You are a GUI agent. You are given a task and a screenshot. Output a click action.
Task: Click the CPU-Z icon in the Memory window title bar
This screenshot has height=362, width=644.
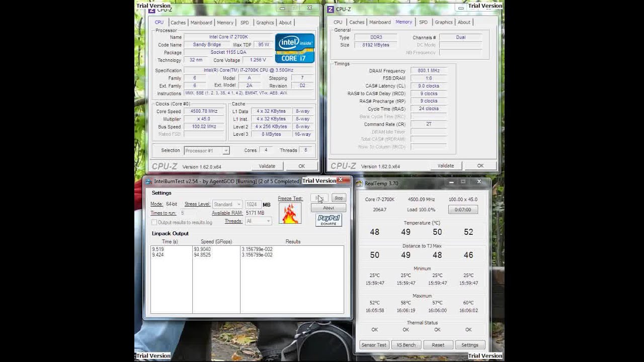pos(330,9)
